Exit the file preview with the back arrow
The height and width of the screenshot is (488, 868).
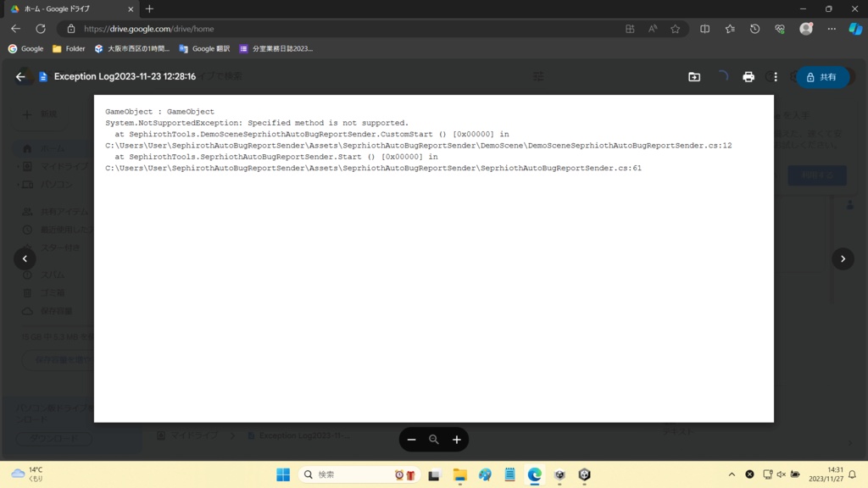coord(21,76)
